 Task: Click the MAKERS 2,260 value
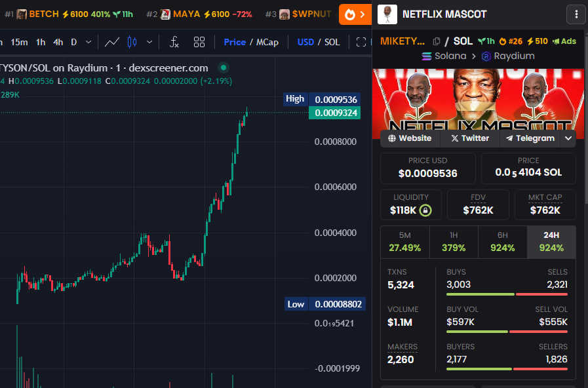pyautogui.click(x=401, y=360)
